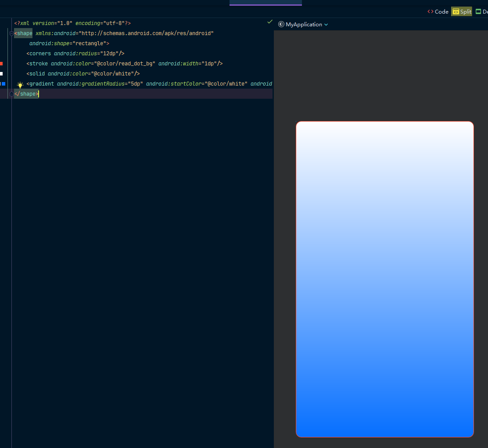The width and height of the screenshot is (488, 448).
Task: Open white solid color swatch in gutter
Action: pos(1,74)
